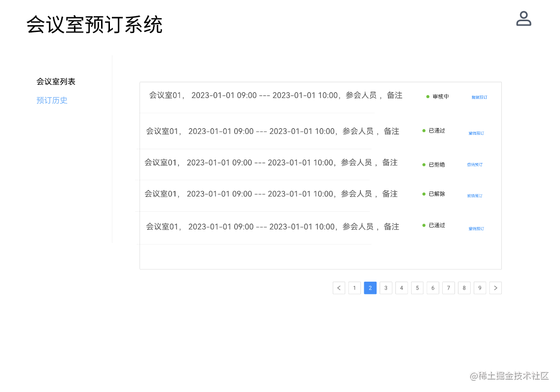Click 撤销预订 in the second row
560x392 pixels.
click(476, 133)
